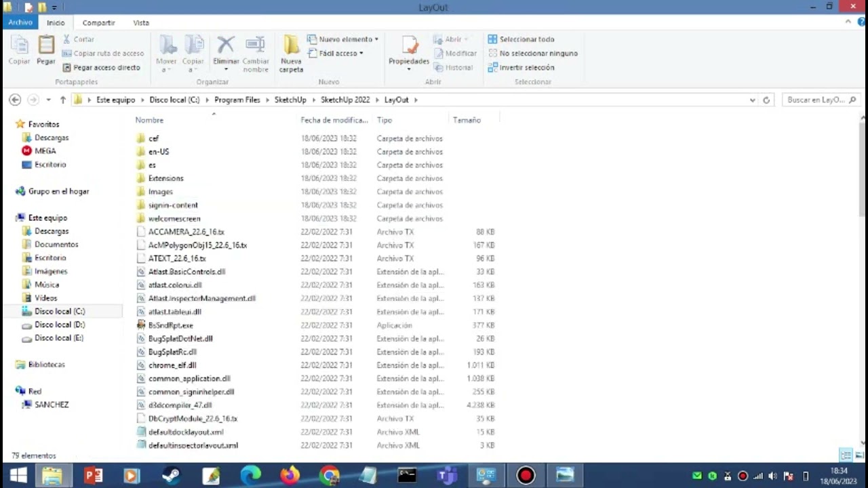
Task: Click the red record button in taskbar
Action: coord(526,475)
